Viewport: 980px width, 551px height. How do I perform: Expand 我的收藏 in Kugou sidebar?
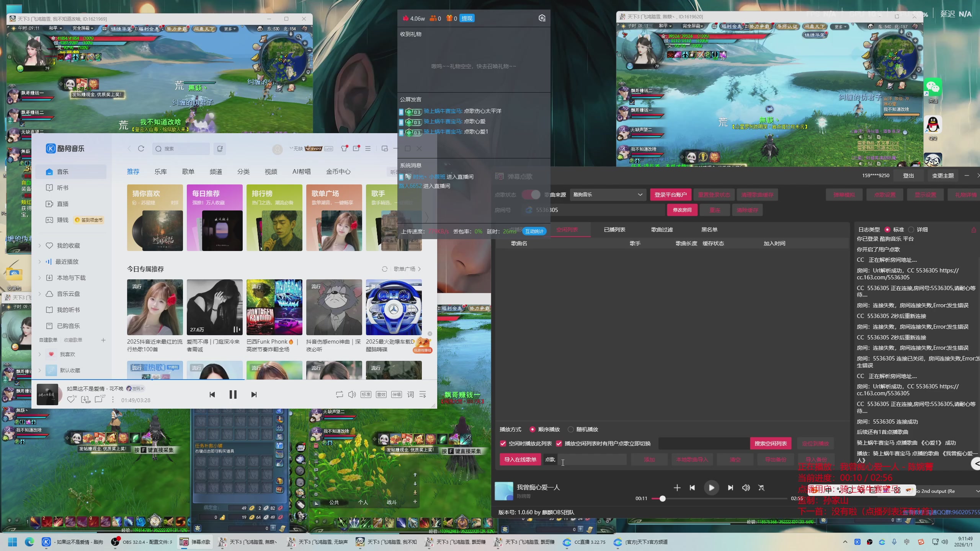click(39, 246)
